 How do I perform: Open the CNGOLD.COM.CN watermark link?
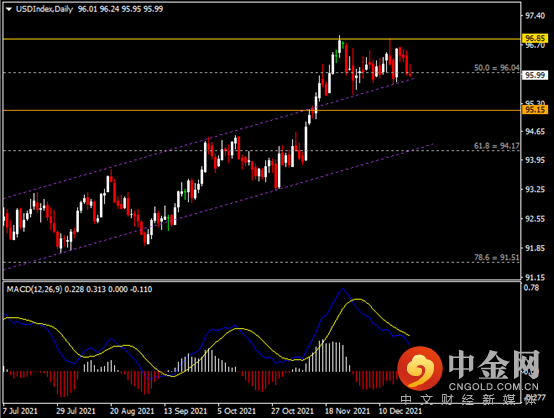click(494, 387)
